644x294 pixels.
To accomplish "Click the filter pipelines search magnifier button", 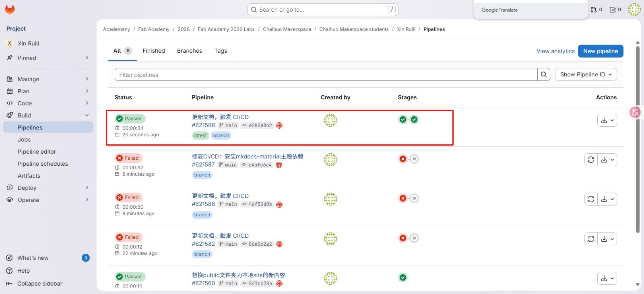I will pyautogui.click(x=544, y=74).
